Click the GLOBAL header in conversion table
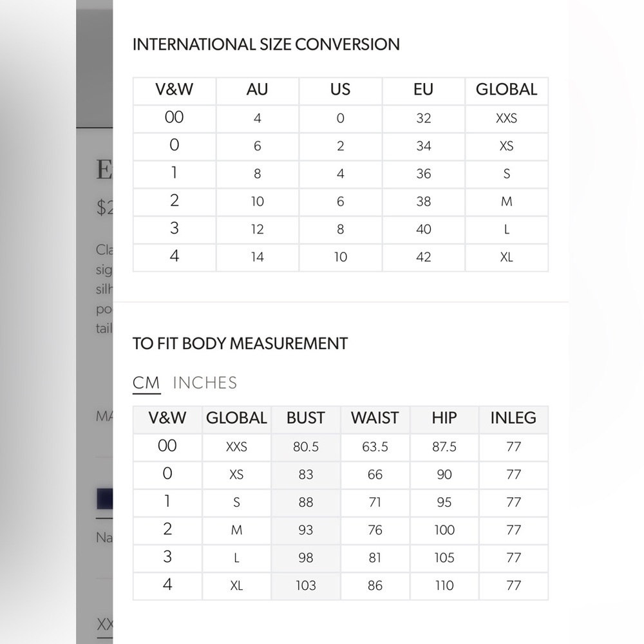Image resolution: width=644 pixels, height=644 pixels. click(x=506, y=90)
